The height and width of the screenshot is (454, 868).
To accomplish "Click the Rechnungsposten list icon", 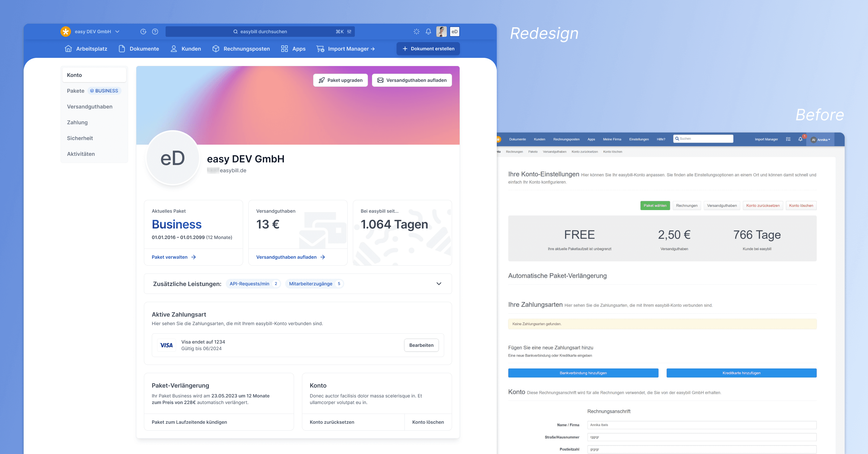I will pyautogui.click(x=215, y=48).
